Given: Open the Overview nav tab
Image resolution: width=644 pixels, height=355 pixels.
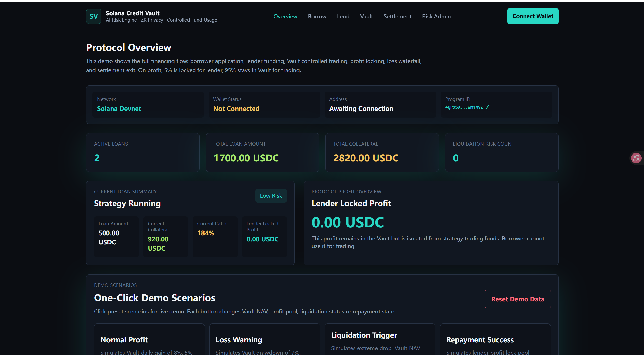Looking at the screenshot, I should pyautogui.click(x=285, y=16).
